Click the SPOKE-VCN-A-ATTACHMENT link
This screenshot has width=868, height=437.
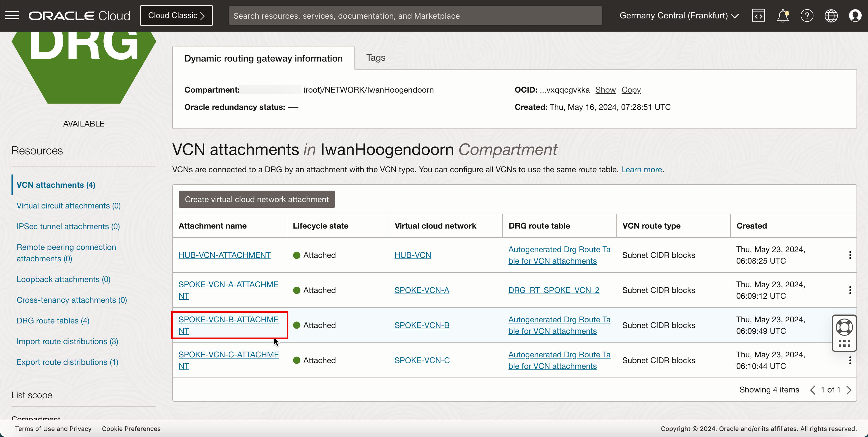coord(228,290)
